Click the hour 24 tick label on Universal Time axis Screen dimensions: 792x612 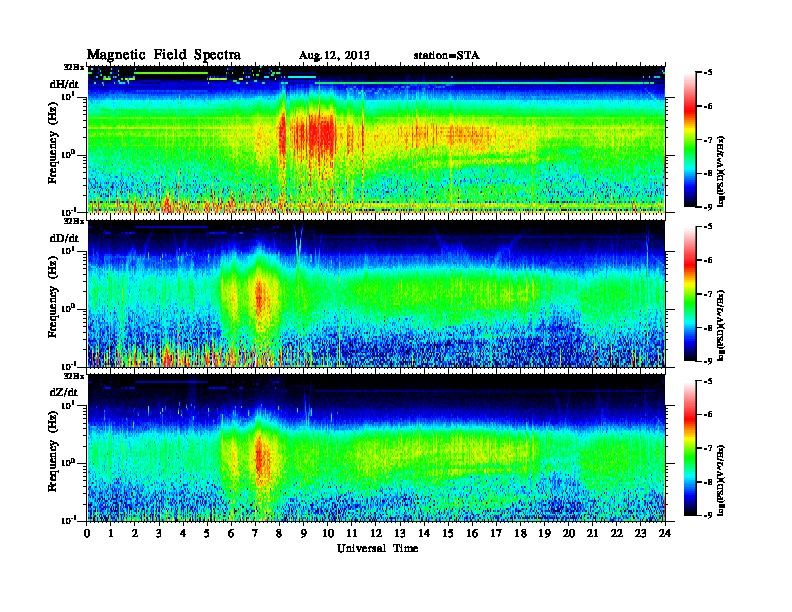tap(665, 533)
